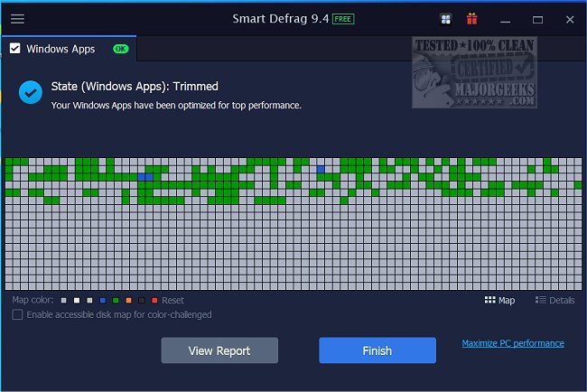
Task: Reset the map colors
Action: point(172,300)
